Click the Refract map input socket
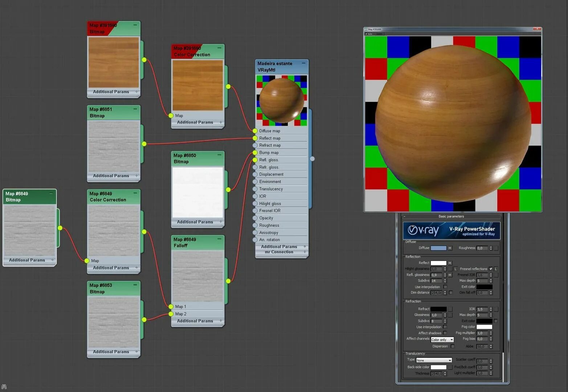568x392 pixels. pyautogui.click(x=255, y=145)
